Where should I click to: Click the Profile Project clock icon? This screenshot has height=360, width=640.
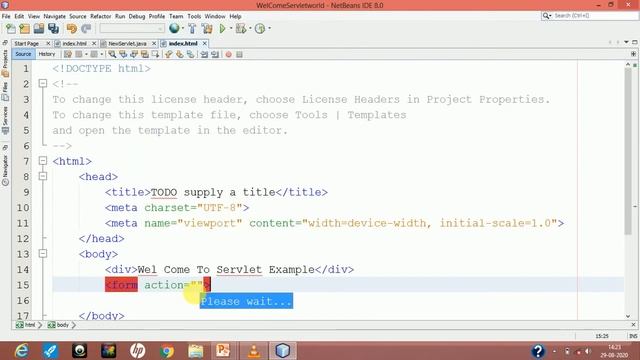coord(260,29)
